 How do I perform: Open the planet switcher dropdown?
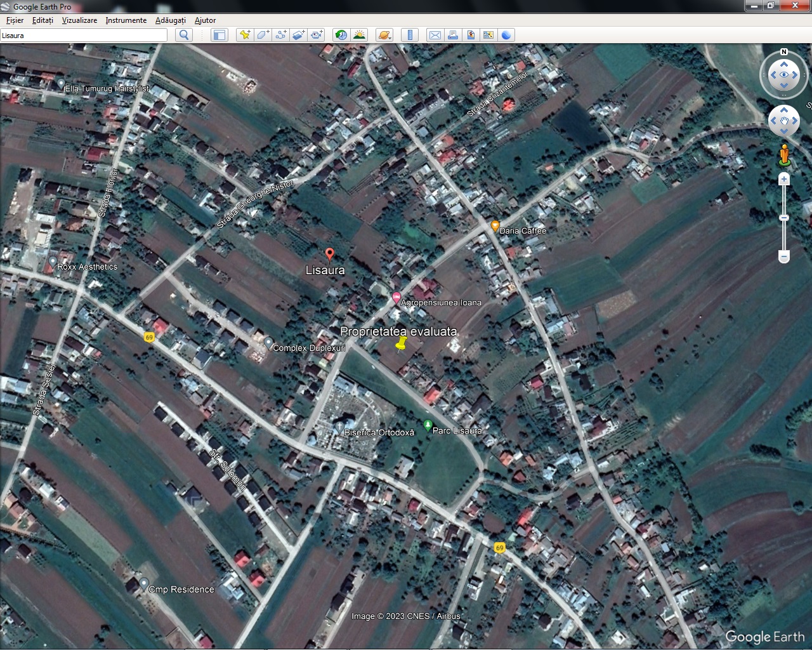tap(384, 35)
